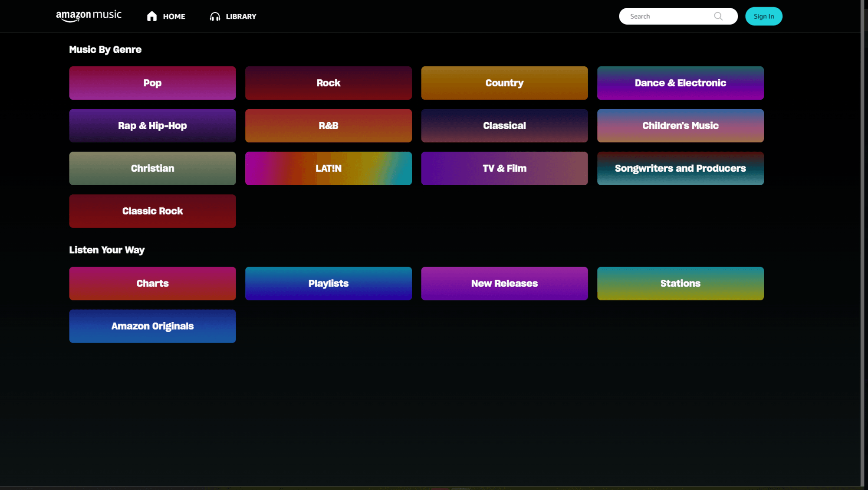Select the Country genre tile

point(504,83)
